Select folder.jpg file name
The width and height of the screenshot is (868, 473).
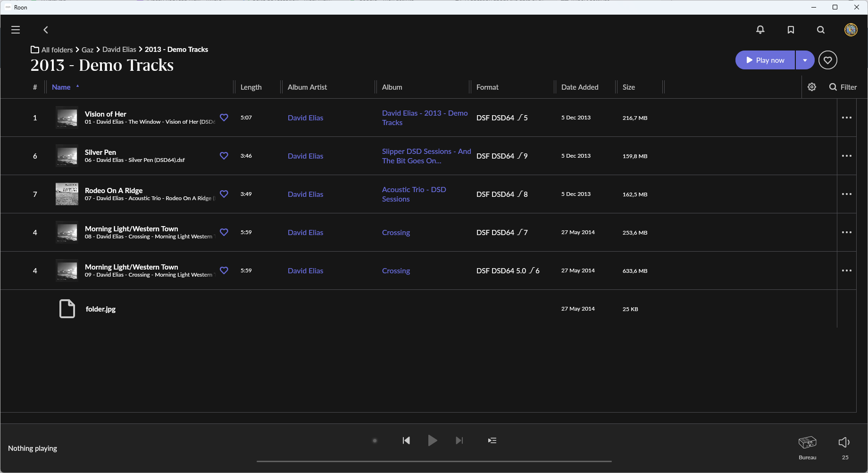(100, 309)
